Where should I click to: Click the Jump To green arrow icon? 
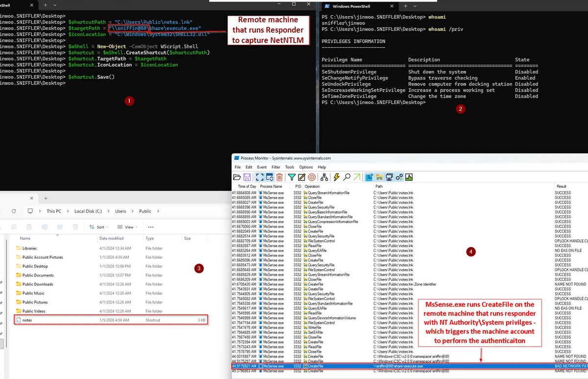(x=357, y=177)
